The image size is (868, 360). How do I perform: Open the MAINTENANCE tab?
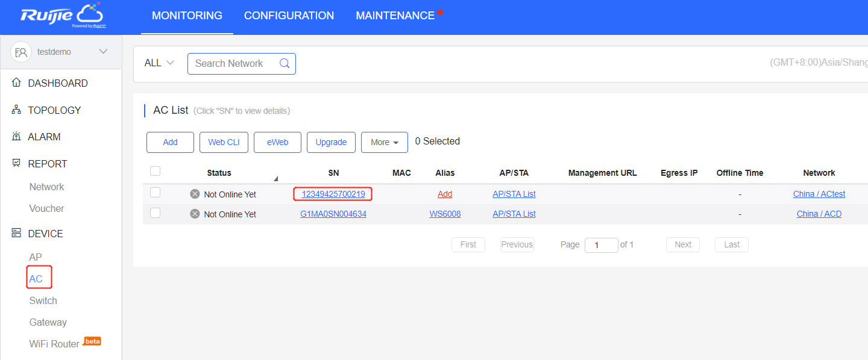pyautogui.click(x=395, y=16)
